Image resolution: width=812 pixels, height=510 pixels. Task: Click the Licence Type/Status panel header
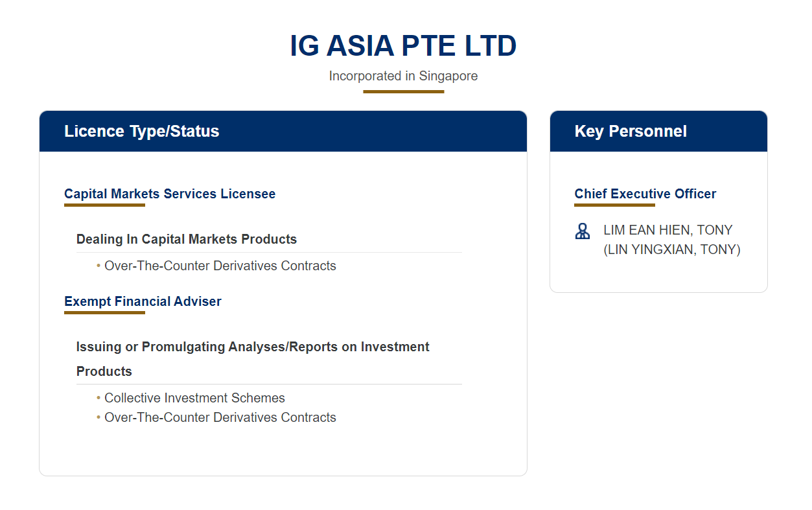tap(142, 132)
